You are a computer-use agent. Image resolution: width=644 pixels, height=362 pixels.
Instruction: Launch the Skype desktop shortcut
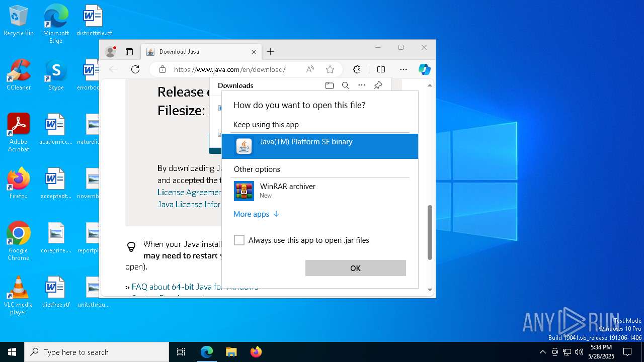pyautogui.click(x=56, y=75)
